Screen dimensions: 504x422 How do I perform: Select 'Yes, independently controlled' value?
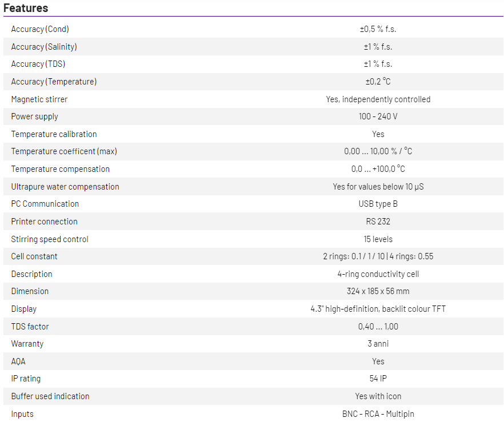pyautogui.click(x=378, y=99)
